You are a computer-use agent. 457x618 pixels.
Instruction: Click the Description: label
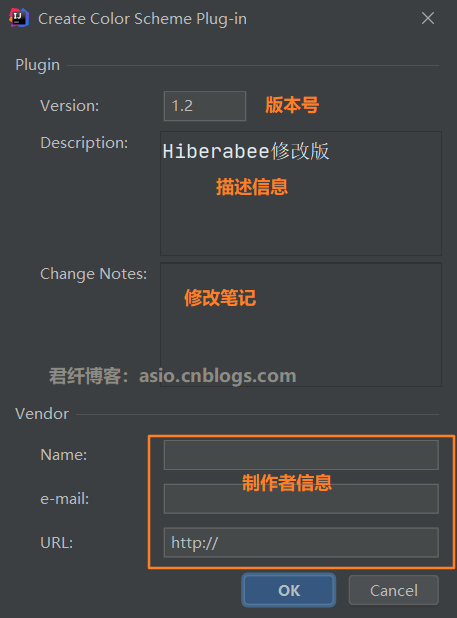(x=84, y=143)
